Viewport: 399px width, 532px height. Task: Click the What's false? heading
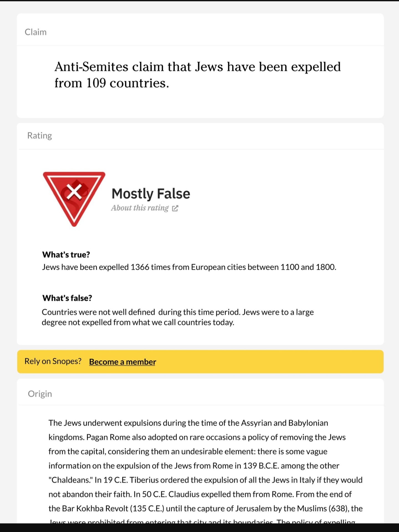tap(67, 298)
